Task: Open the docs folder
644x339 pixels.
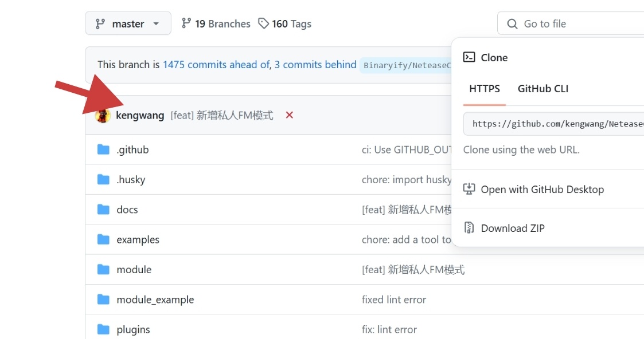Action: point(127,210)
